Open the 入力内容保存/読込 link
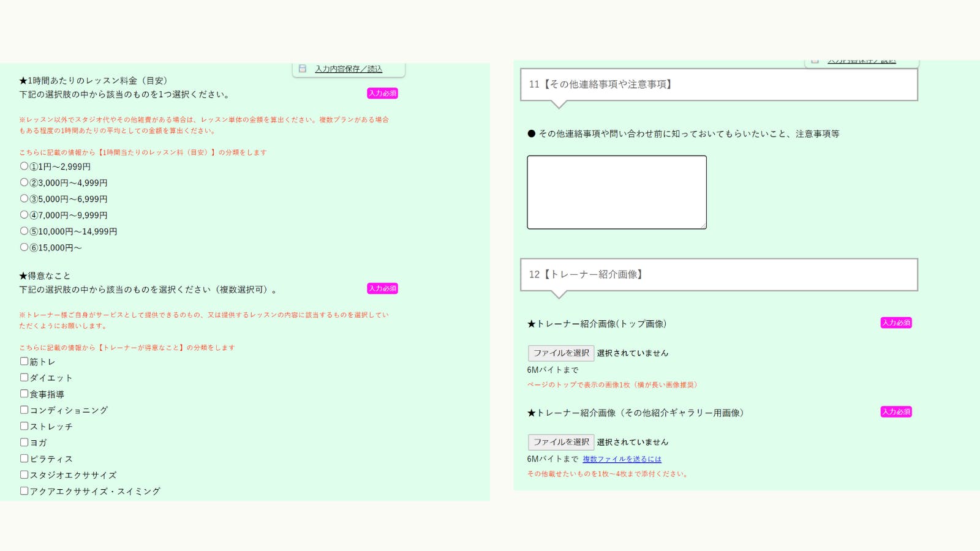The image size is (980, 551). pyautogui.click(x=349, y=69)
